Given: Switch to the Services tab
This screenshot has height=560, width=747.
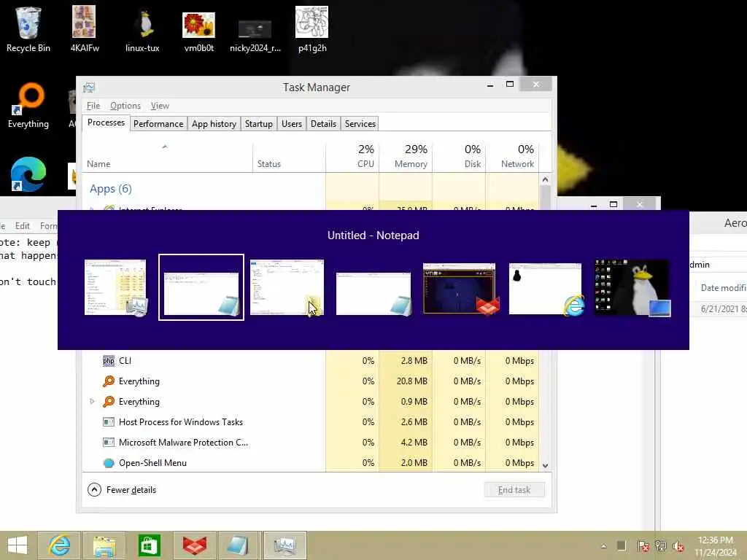Looking at the screenshot, I should point(360,124).
